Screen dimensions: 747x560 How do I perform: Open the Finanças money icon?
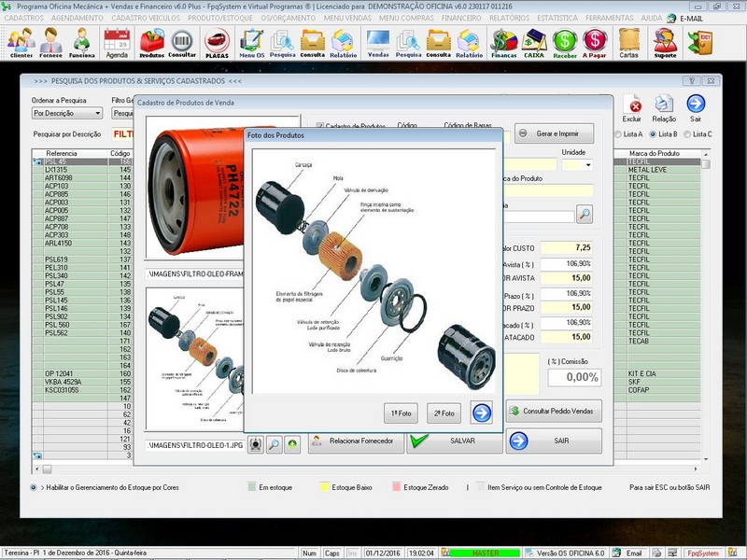tap(504, 42)
